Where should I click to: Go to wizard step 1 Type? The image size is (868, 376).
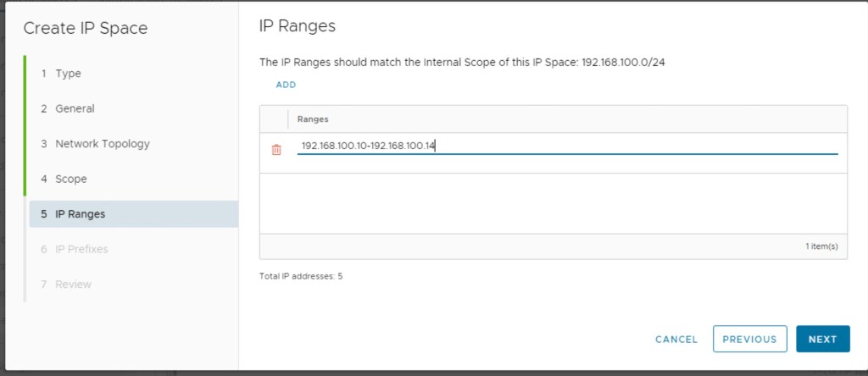[68, 74]
